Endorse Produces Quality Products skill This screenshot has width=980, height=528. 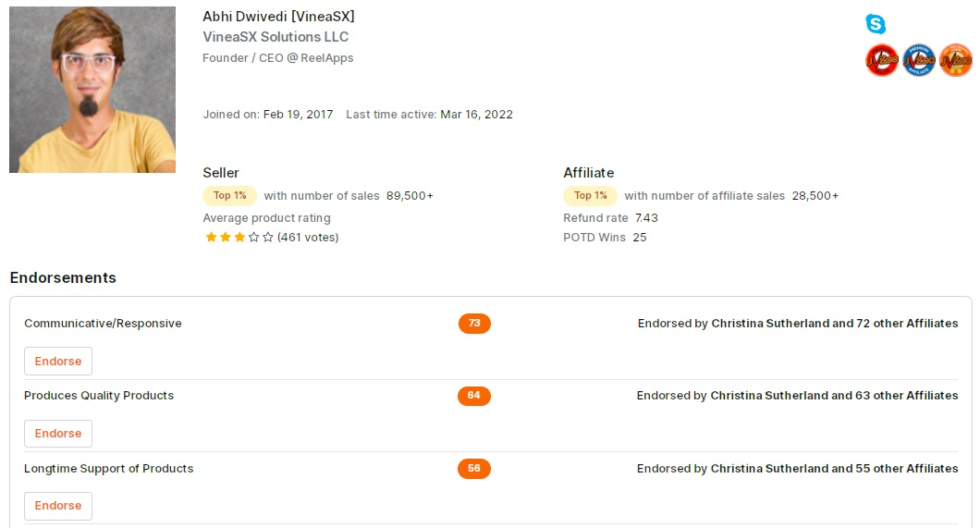point(58,434)
